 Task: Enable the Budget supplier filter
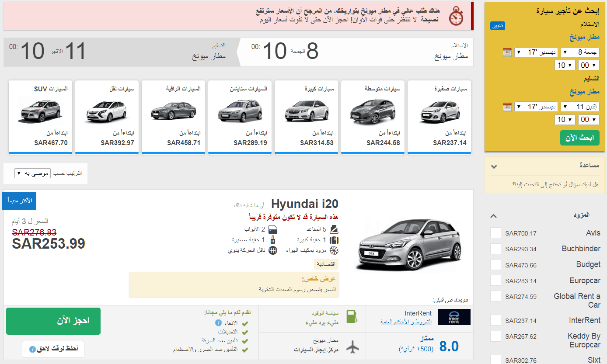click(x=495, y=264)
